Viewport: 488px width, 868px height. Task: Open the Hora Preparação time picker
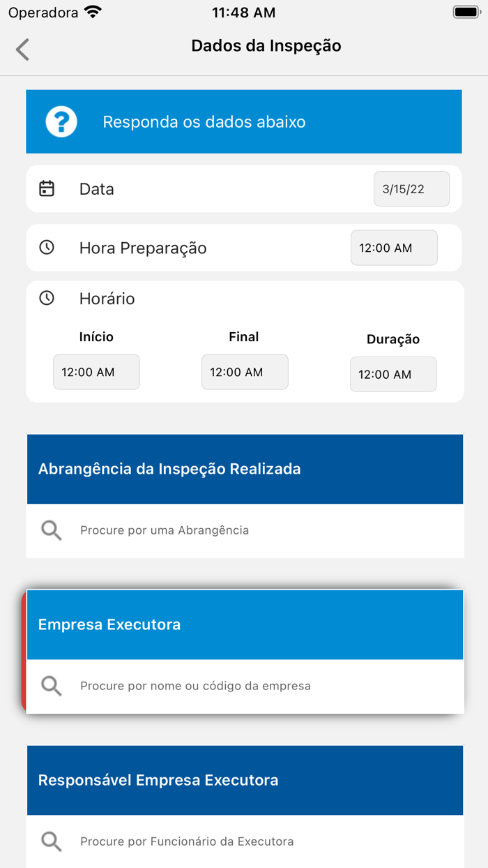pos(394,247)
